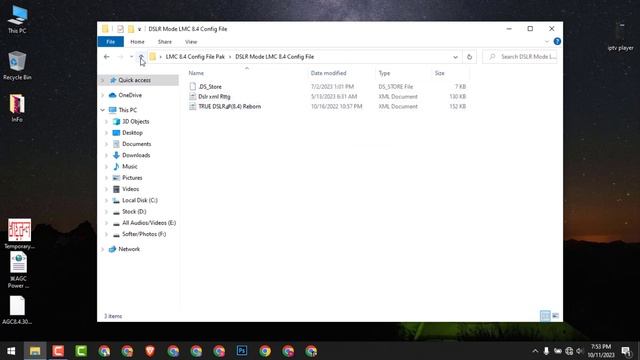Click the Dslr xml Rttg file icon
This screenshot has width=640, height=360.
193,97
